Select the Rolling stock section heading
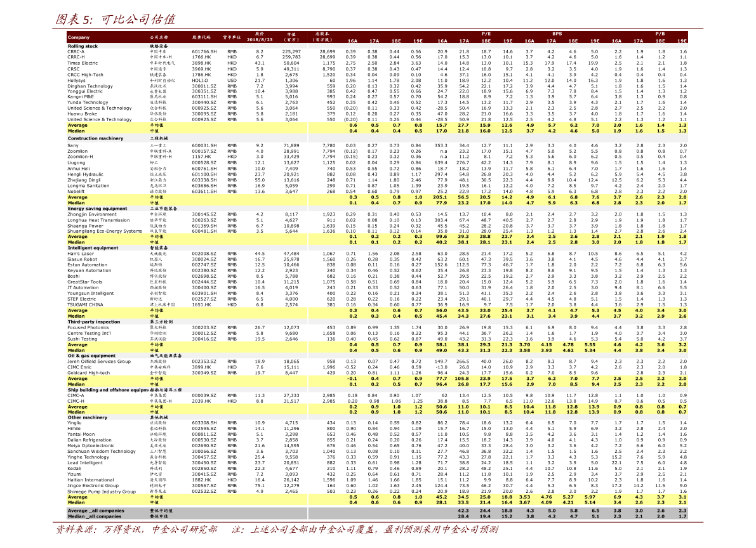This screenshot has height=548, width=756. coord(83,46)
